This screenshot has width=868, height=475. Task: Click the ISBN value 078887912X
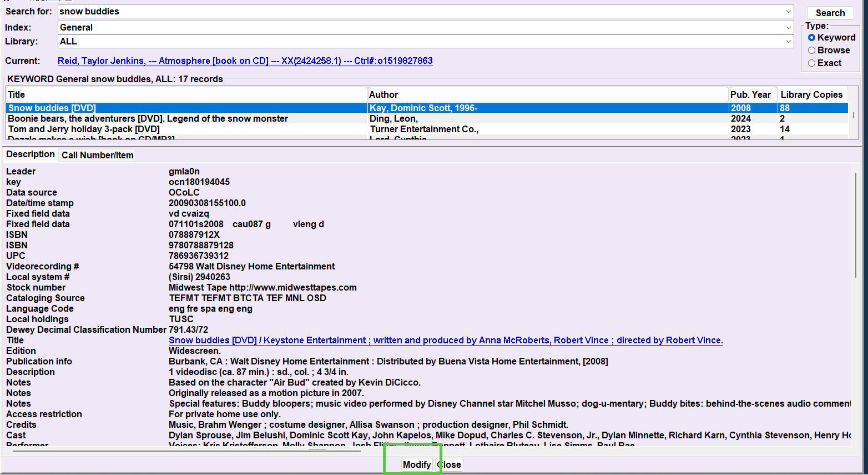pos(194,234)
